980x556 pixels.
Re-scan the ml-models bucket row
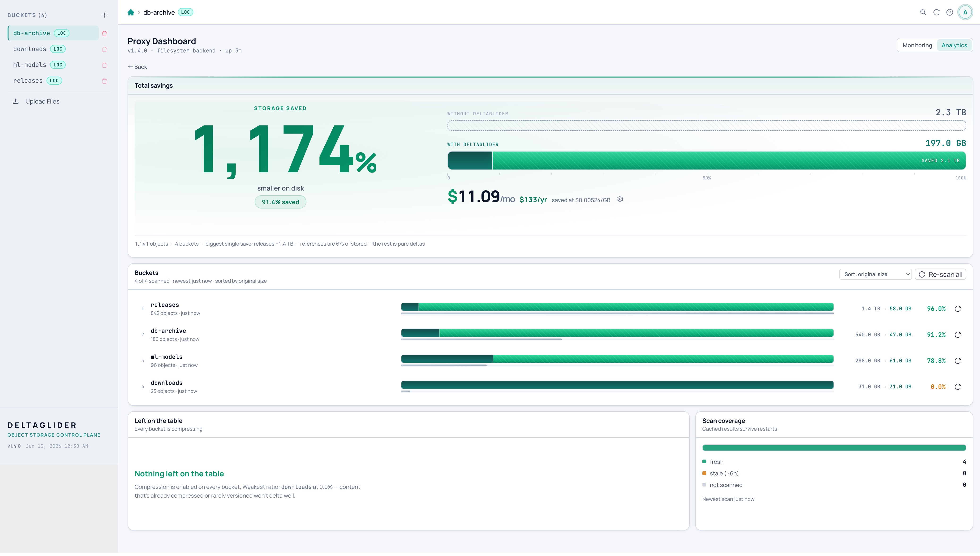958,361
